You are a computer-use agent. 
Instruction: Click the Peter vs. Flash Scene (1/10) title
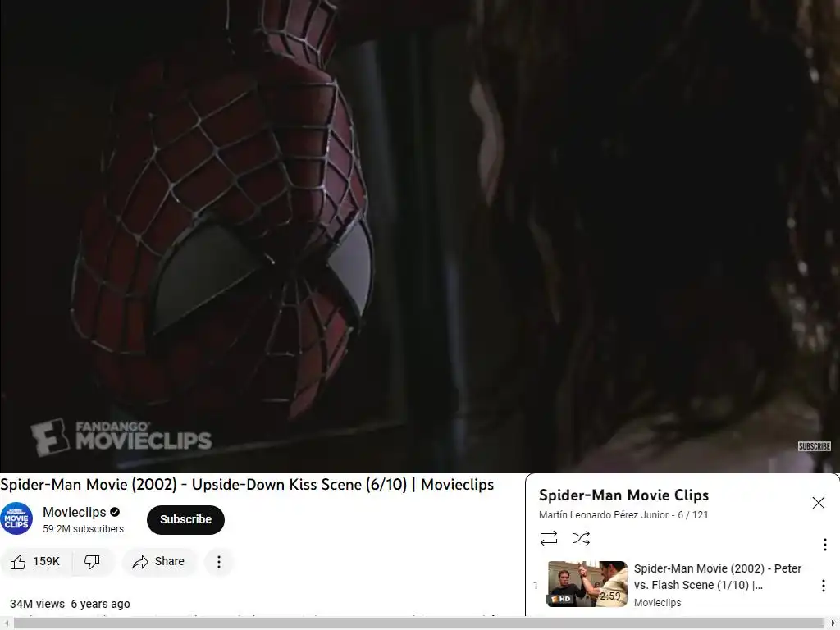point(717,577)
